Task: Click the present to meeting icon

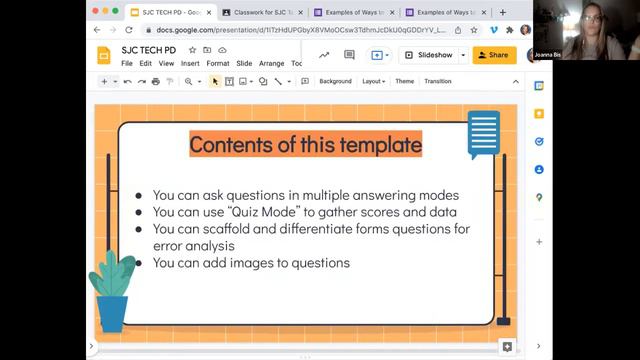Action: click(377, 55)
